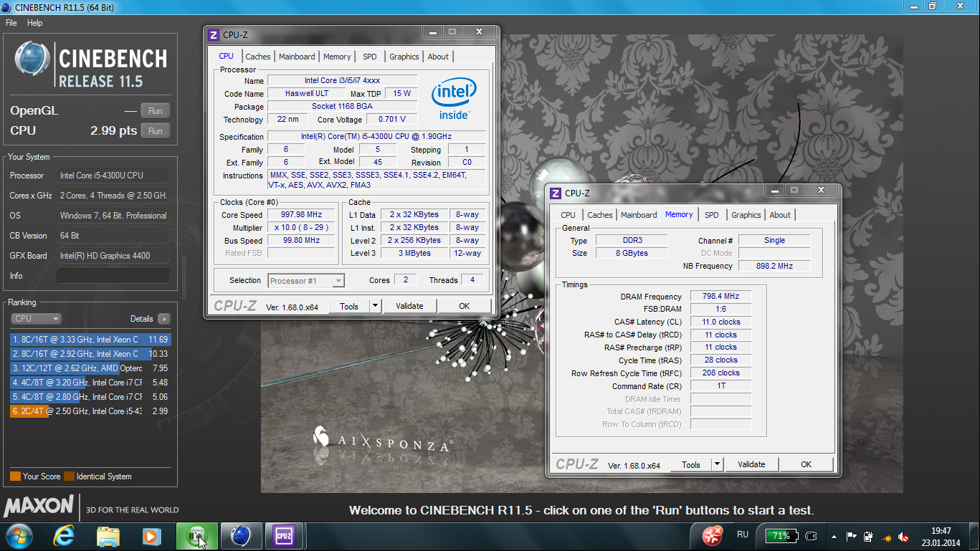
Task: Click the muted volume tray icon
Action: pyautogui.click(x=903, y=536)
